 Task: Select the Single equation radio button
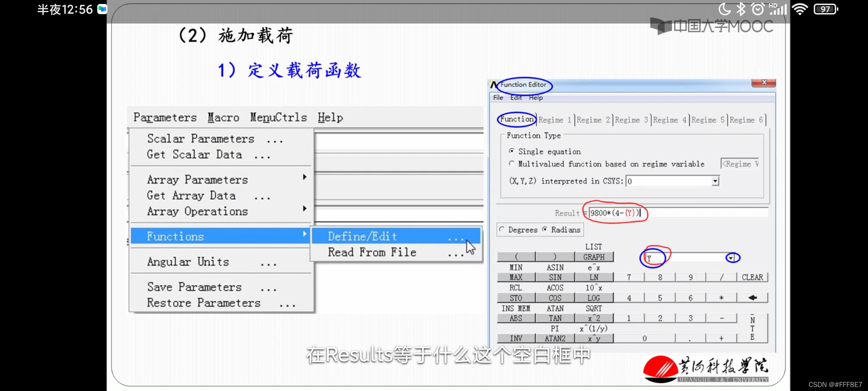coord(512,151)
